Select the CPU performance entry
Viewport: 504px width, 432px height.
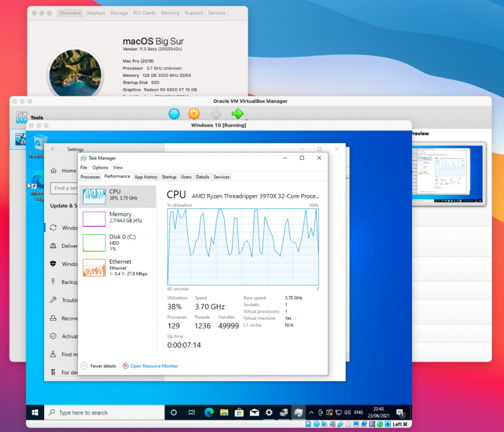click(118, 196)
